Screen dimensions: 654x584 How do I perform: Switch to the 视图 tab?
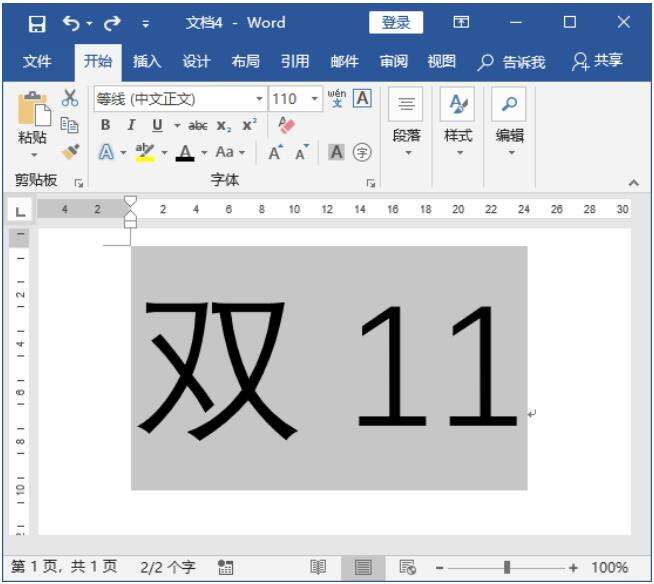441,62
